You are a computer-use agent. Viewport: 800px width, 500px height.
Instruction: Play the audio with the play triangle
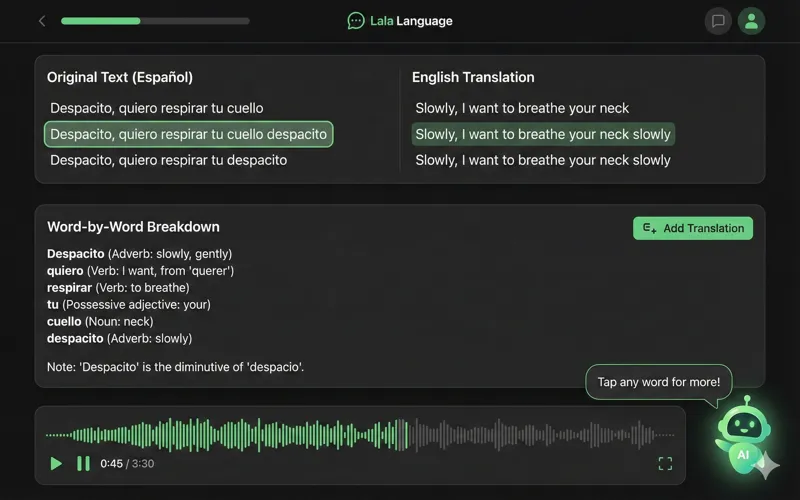pyautogui.click(x=56, y=463)
